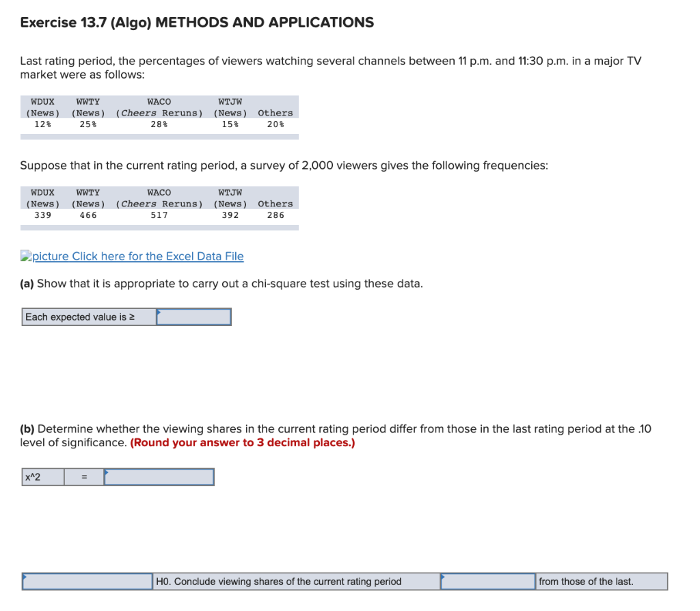Click the equals sign cell beside x^2
The width and height of the screenshot is (700, 611).
point(83,476)
